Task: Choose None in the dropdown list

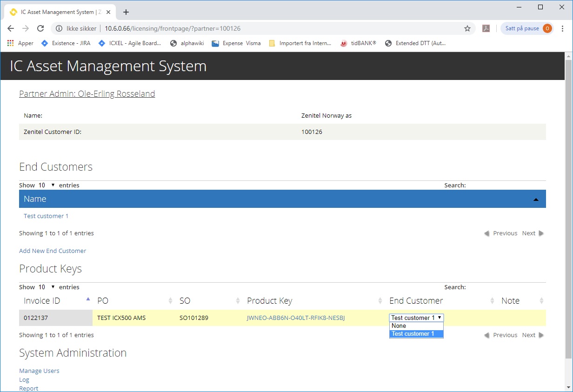Action: pos(416,326)
